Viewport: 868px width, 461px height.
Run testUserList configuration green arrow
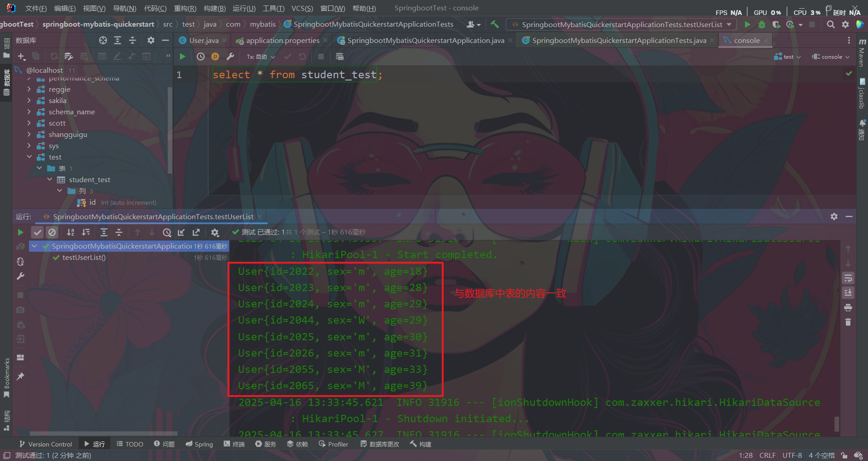(747, 24)
